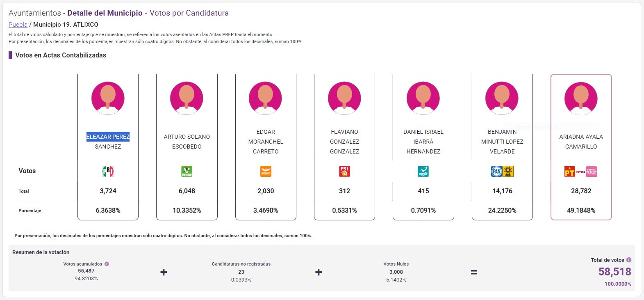Click the Nueva Alianza party logo
The width and height of the screenshot is (644, 300).
click(x=423, y=171)
